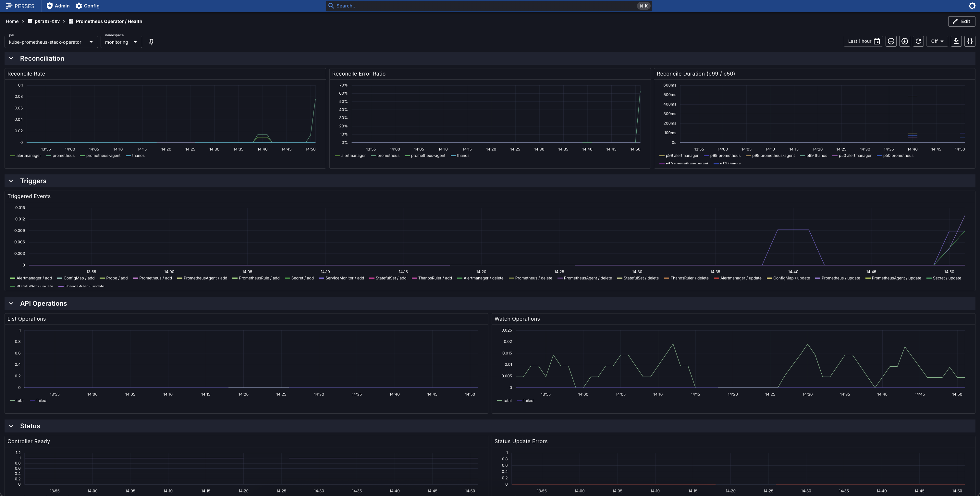Zoom in the time range
980x496 pixels.
coord(905,41)
